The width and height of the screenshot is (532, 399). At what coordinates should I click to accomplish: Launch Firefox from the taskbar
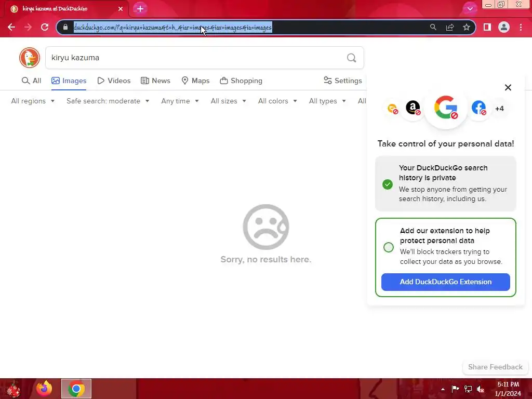click(x=44, y=389)
